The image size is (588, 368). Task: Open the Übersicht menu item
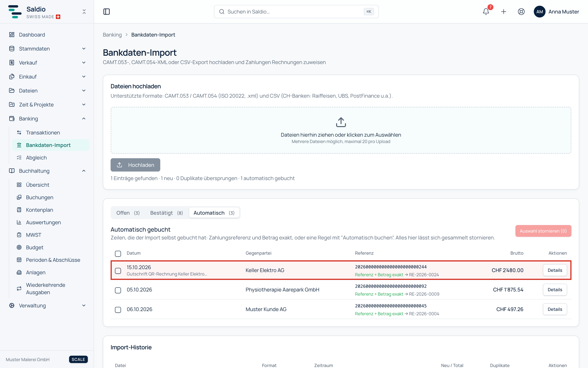pyautogui.click(x=50, y=185)
